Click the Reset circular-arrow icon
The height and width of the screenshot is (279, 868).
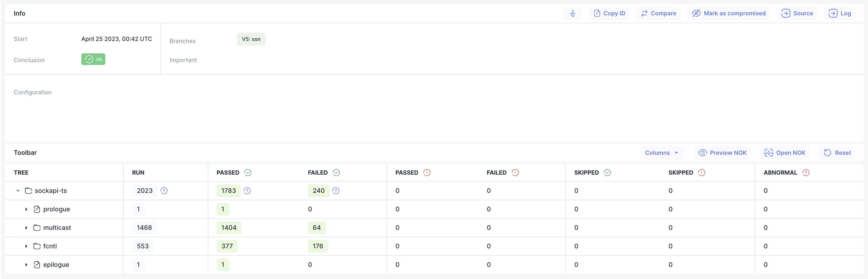point(827,152)
